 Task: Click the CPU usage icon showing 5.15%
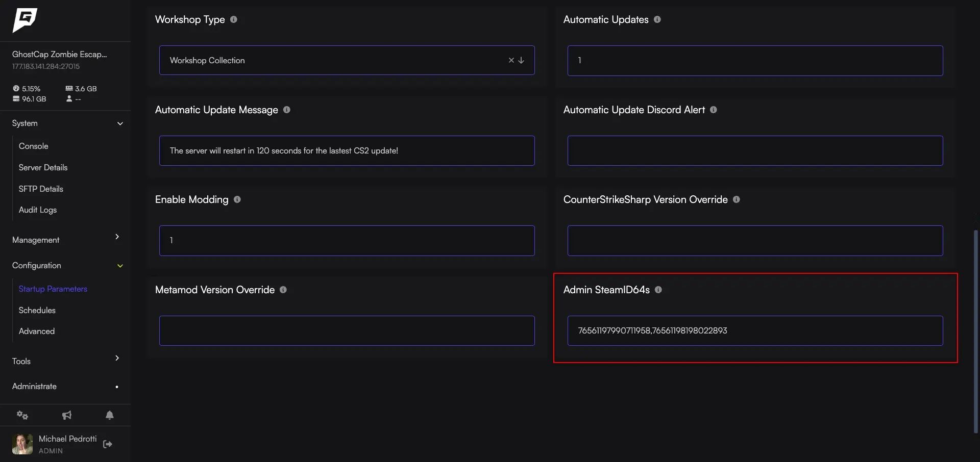[16, 88]
